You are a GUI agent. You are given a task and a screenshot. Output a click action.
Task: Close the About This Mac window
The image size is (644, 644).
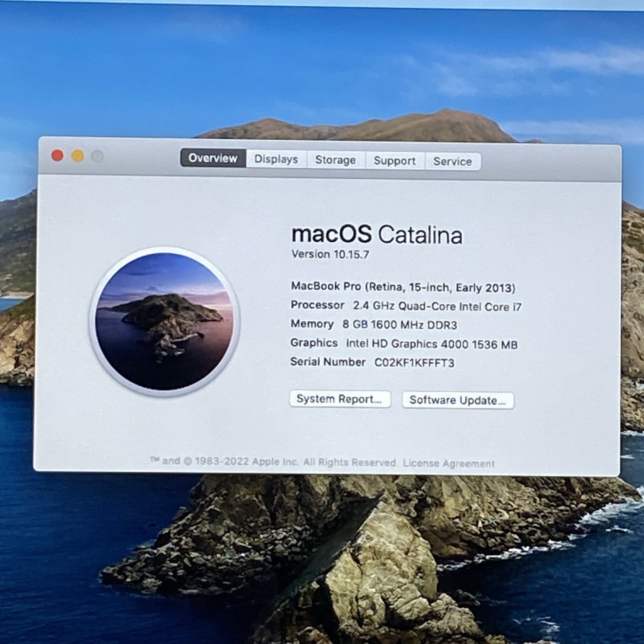(58, 155)
